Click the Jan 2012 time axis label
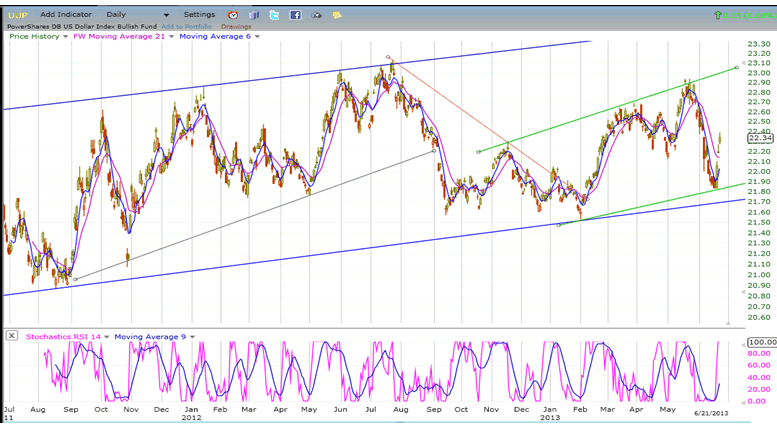The height and width of the screenshot is (426, 777). [191, 413]
